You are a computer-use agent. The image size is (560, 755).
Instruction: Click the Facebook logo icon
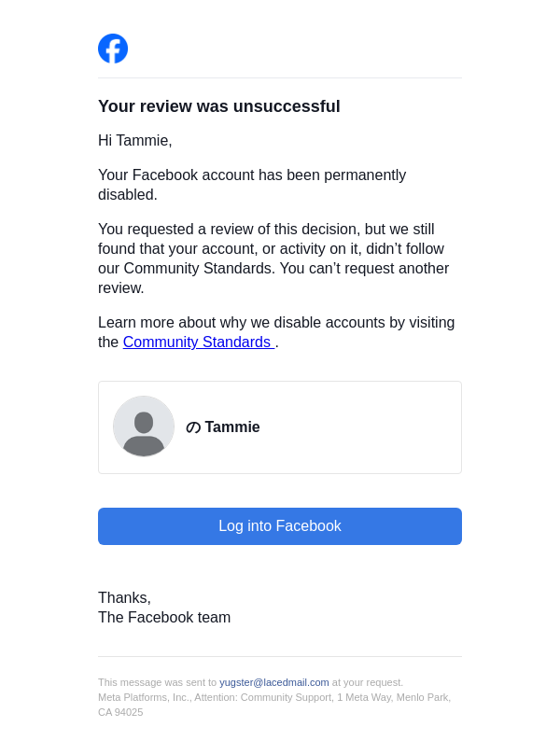[113, 49]
